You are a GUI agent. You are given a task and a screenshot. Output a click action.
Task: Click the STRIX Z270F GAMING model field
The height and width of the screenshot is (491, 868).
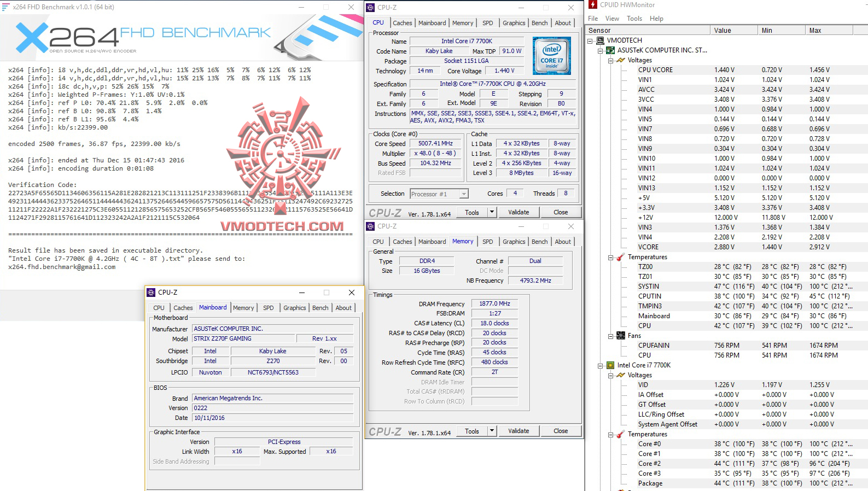[x=243, y=338]
